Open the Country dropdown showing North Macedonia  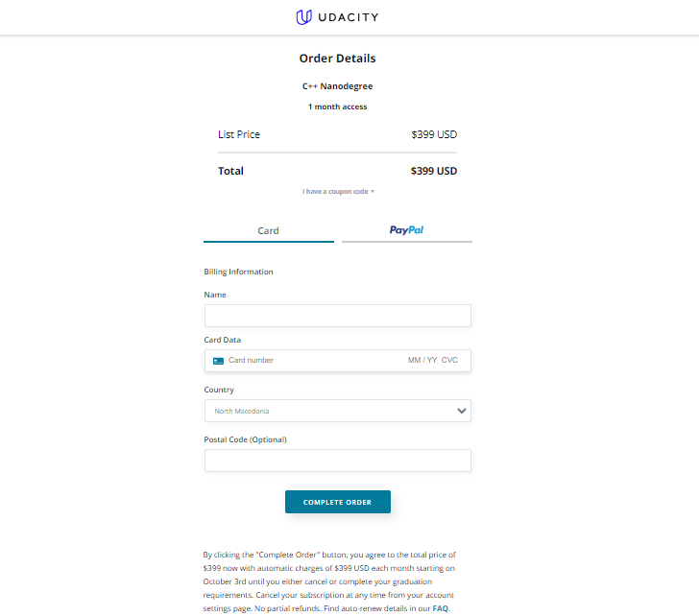tap(338, 411)
